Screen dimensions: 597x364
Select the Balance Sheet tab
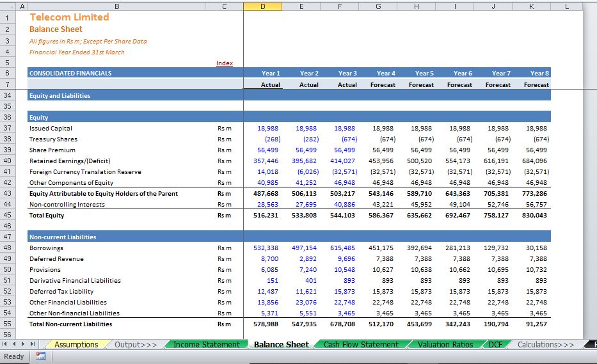(x=282, y=344)
